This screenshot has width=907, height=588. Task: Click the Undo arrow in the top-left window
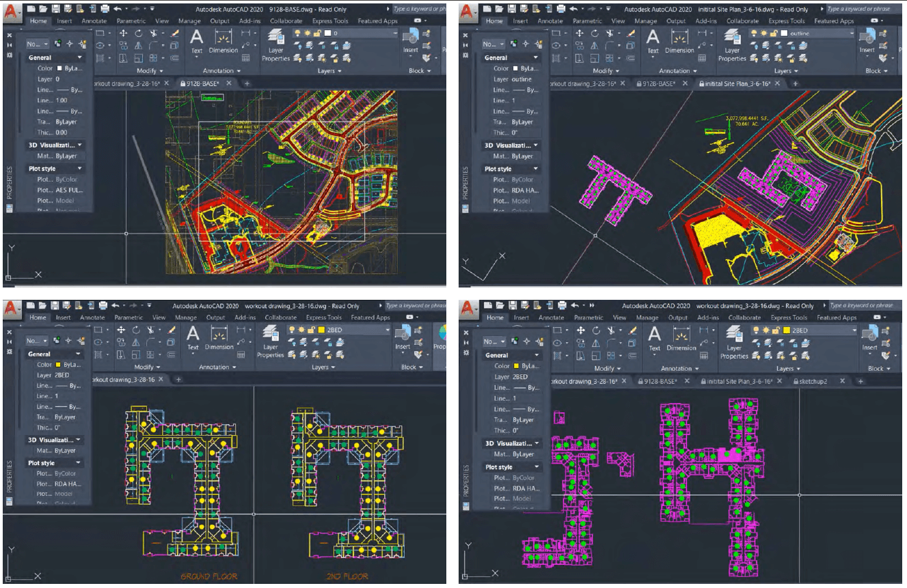coord(118,9)
